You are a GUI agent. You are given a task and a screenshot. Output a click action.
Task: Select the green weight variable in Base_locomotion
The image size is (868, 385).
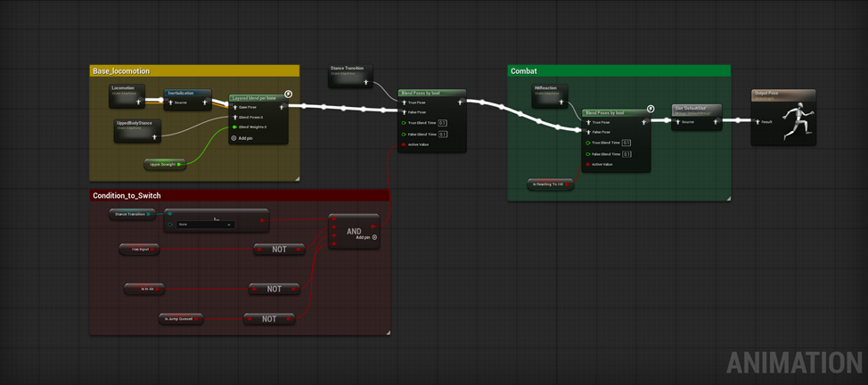[x=164, y=164]
